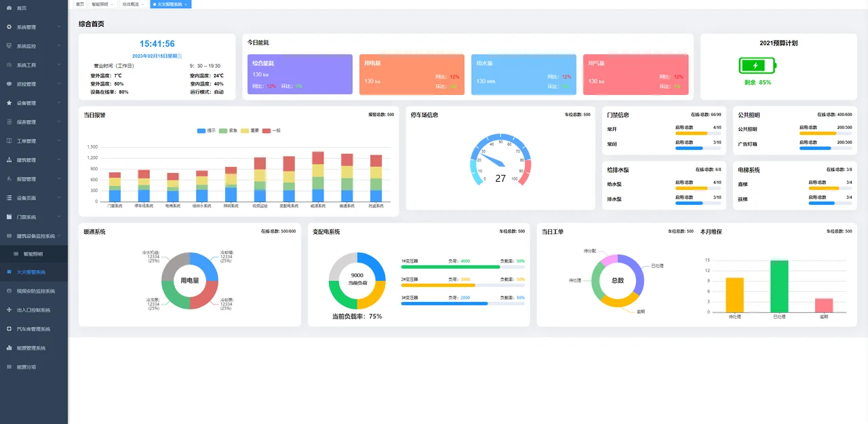Expand the 系统监控 sidebar menu chevron
Viewport: 868px width, 424px height.
[x=60, y=46]
